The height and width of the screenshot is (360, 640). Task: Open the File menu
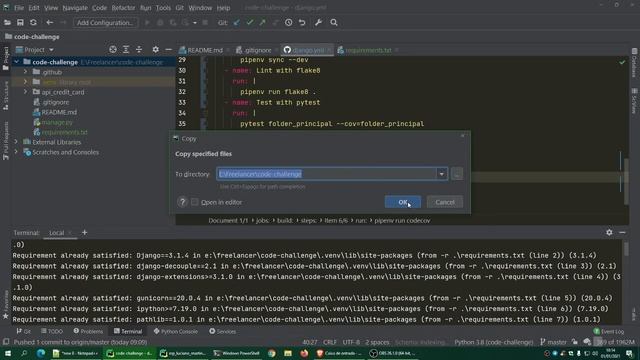pos(19,8)
